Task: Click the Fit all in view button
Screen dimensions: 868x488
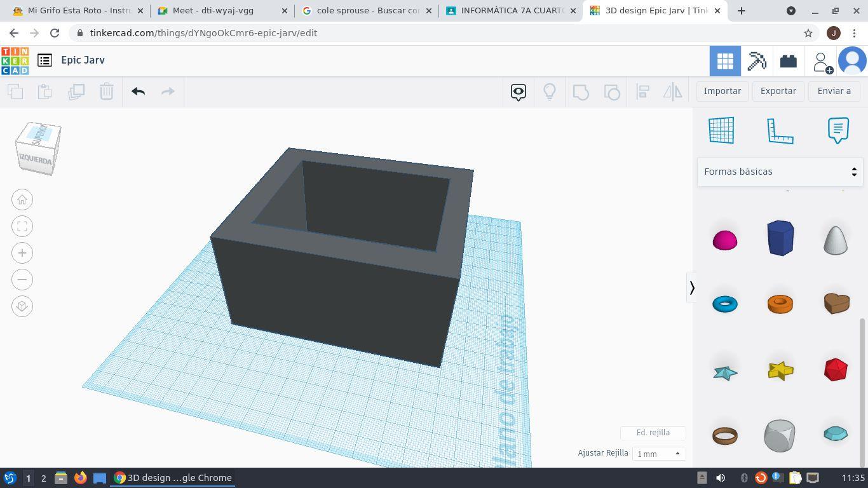Action: coord(22,226)
